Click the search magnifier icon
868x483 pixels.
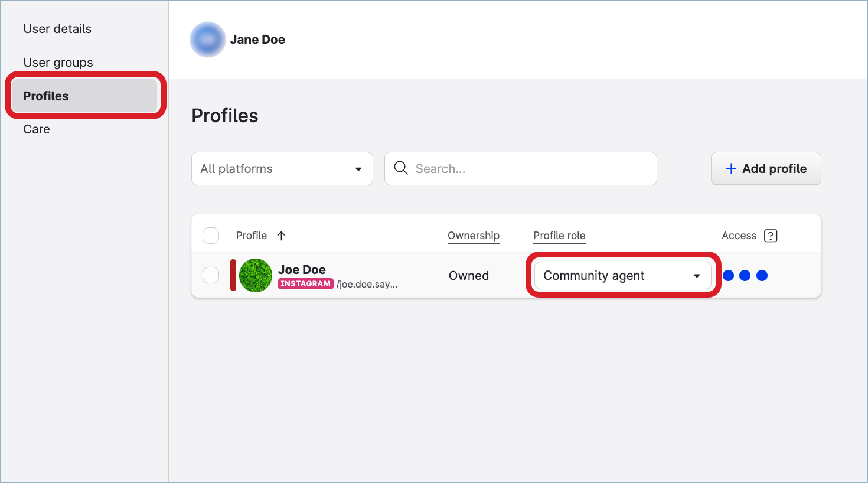tap(400, 168)
